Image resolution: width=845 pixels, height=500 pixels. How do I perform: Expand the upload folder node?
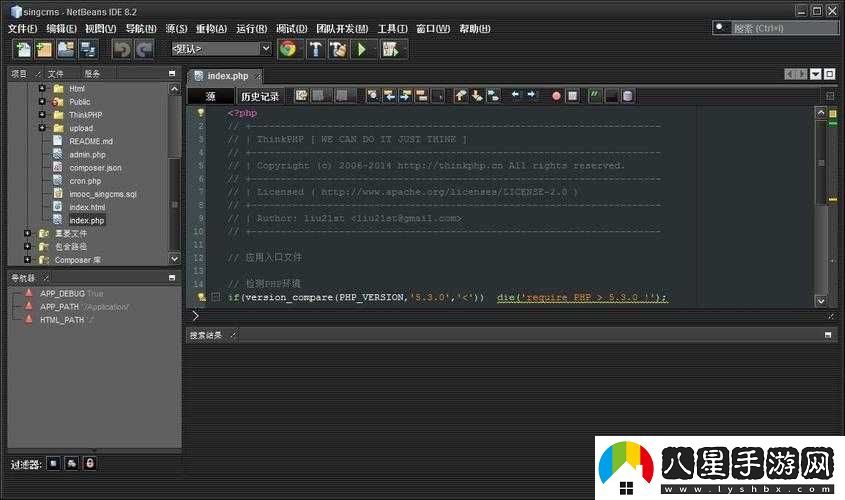[42, 128]
